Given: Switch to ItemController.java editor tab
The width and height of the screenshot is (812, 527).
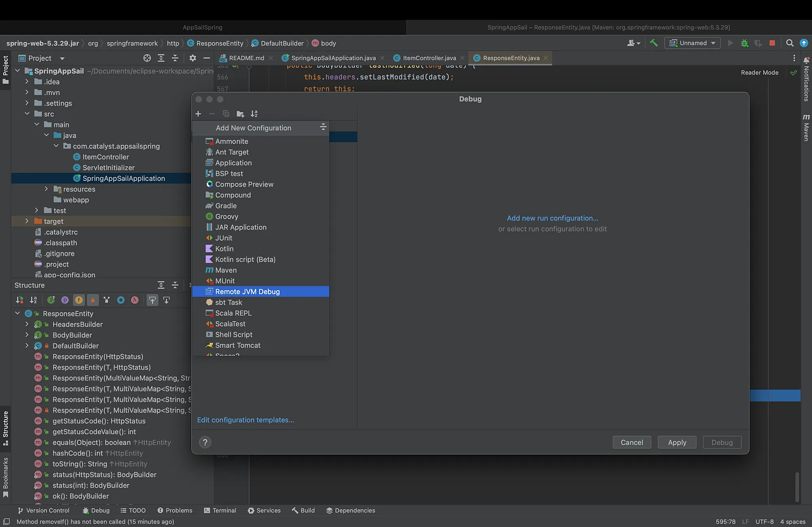Looking at the screenshot, I should point(429,58).
